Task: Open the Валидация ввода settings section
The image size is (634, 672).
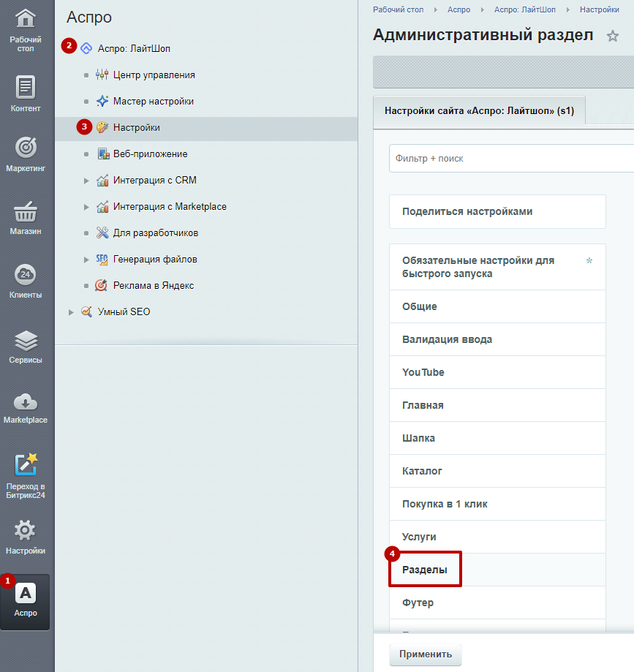Action: tap(497, 339)
